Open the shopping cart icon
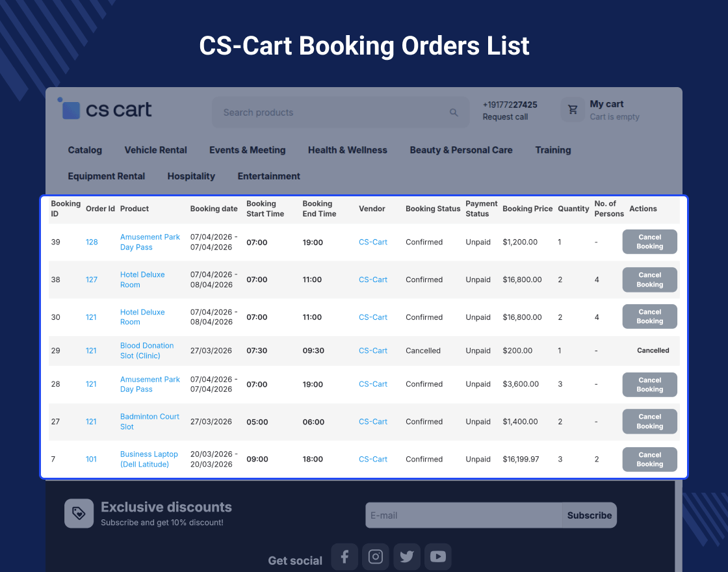The width and height of the screenshot is (728, 572). pyautogui.click(x=573, y=110)
